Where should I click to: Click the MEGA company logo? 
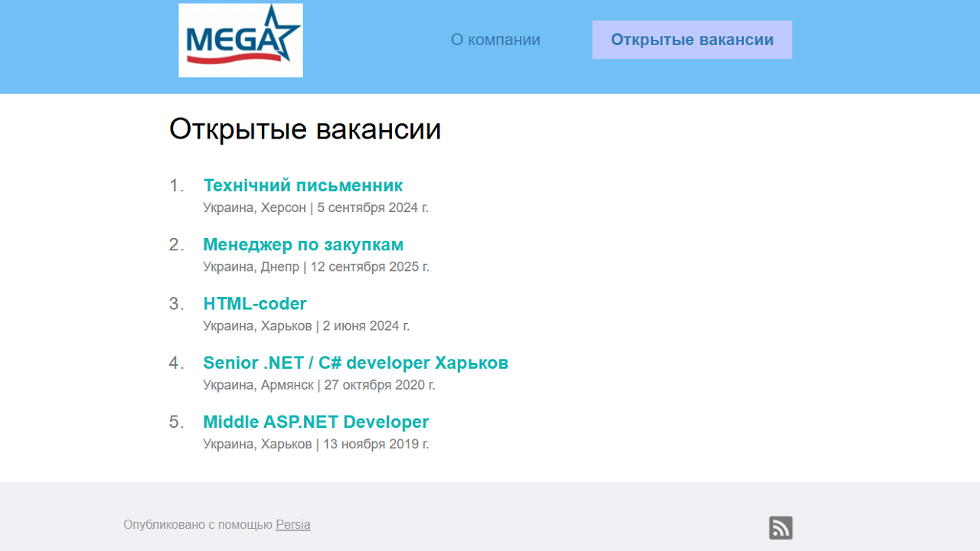240,41
